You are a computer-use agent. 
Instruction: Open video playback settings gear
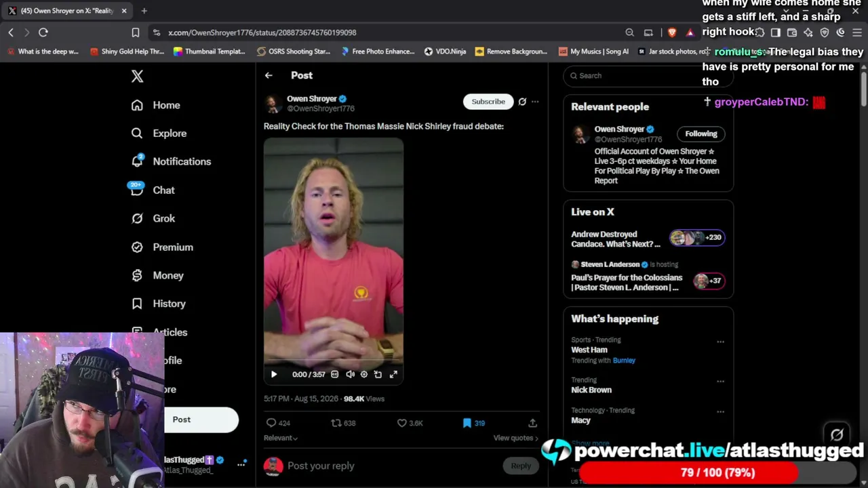pos(364,374)
